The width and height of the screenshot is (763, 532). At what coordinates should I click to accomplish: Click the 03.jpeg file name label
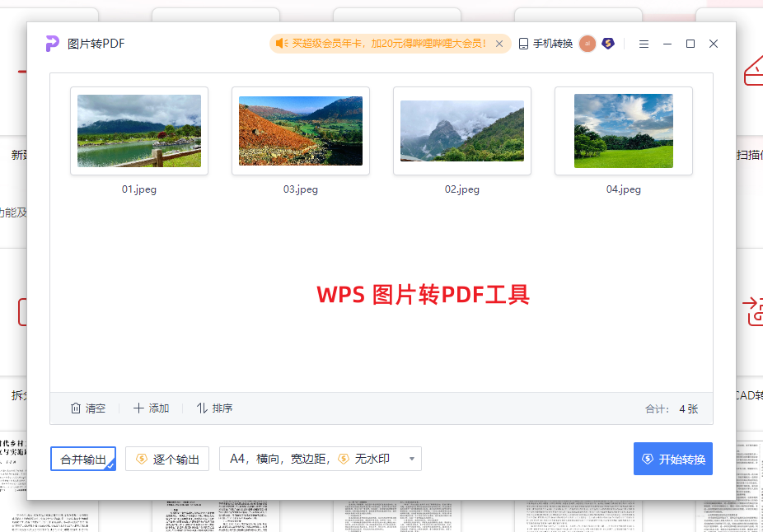pyautogui.click(x=301, y=189)
